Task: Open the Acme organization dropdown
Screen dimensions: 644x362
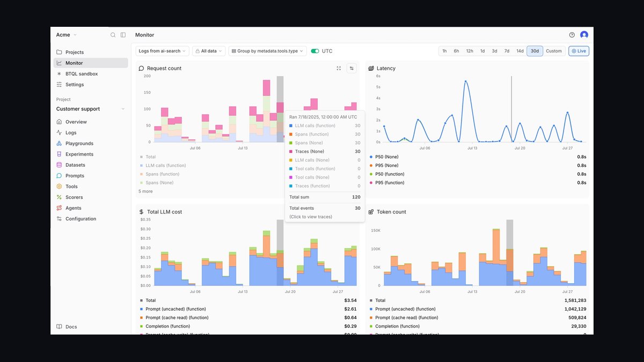Action: pyautogui.click(x=67, y=35)
